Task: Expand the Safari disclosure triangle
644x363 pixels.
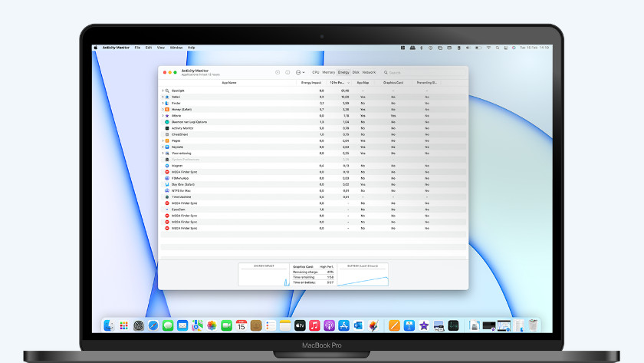Action: [163, 97]
